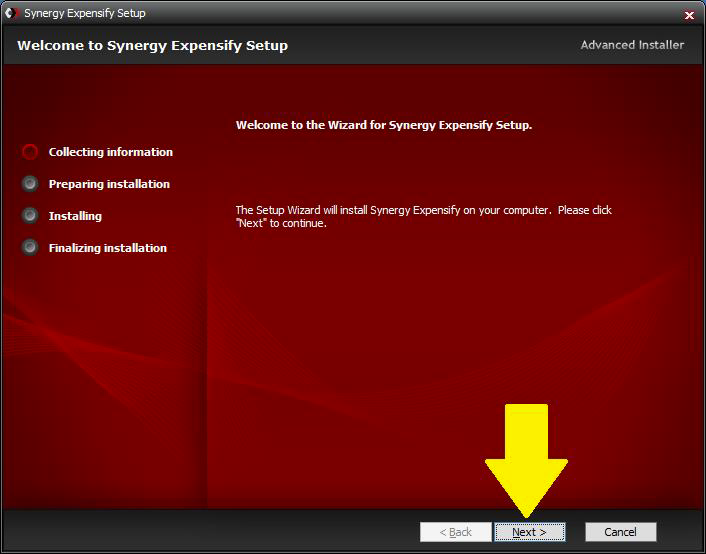Click the disabled Back button
Image resolution: width=706 pixels, height=554 pixels.
click(456, 532)
